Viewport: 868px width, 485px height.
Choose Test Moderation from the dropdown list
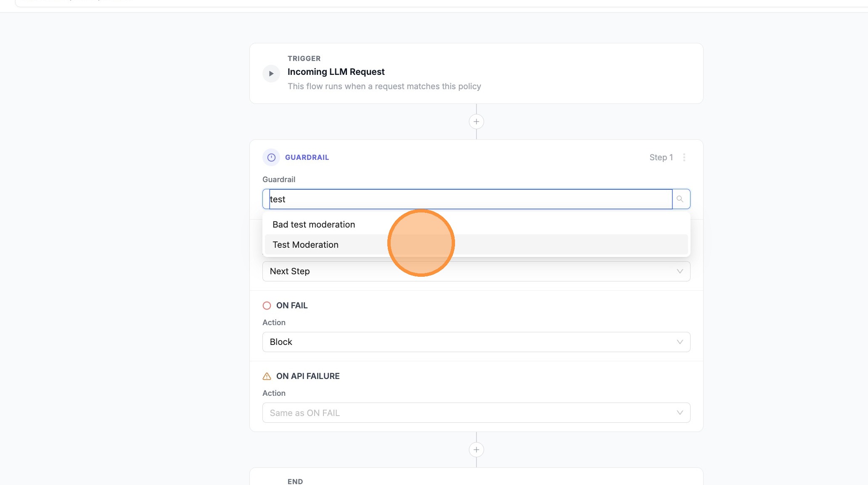[306, 245]
